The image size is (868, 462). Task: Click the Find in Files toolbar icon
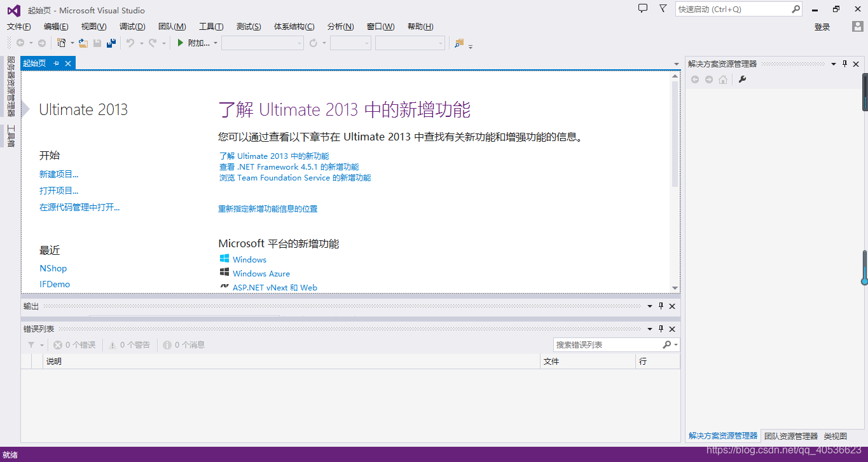pos(459,43)
